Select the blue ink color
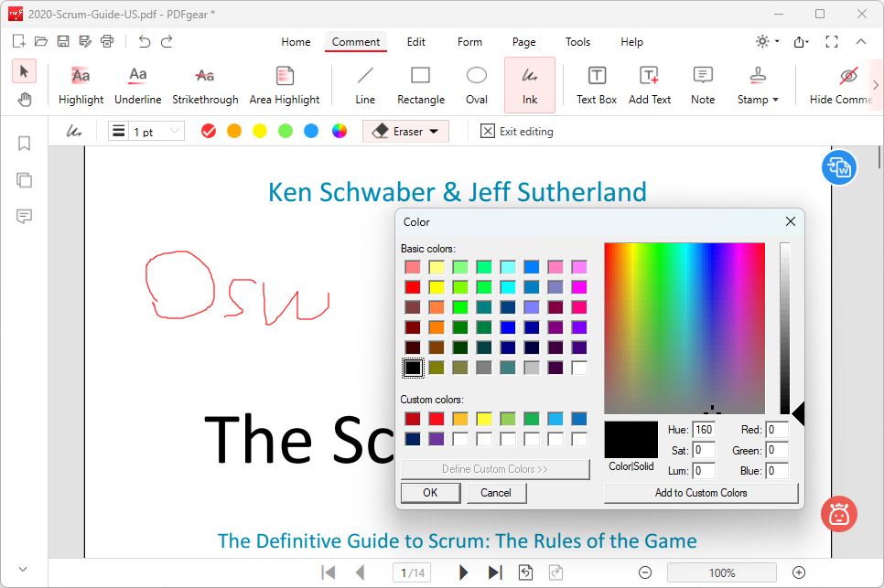The image size is (884, 588). (x=311, y=132)
